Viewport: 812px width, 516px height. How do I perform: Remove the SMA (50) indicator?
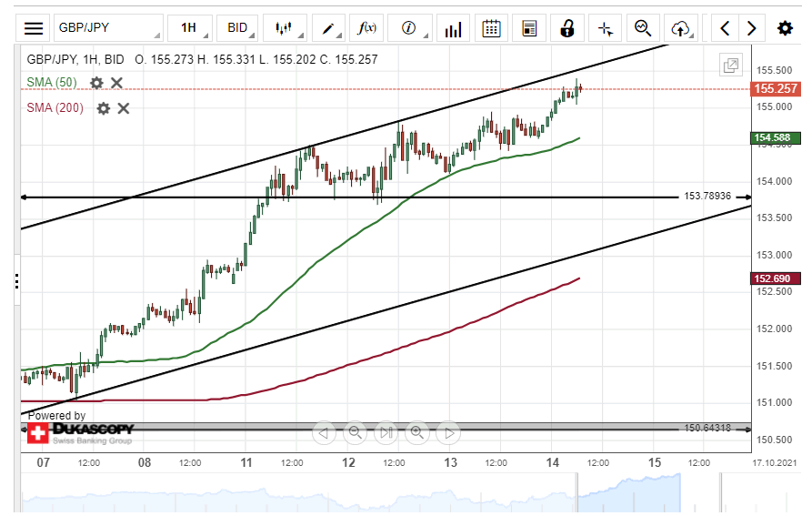point(117,83)
